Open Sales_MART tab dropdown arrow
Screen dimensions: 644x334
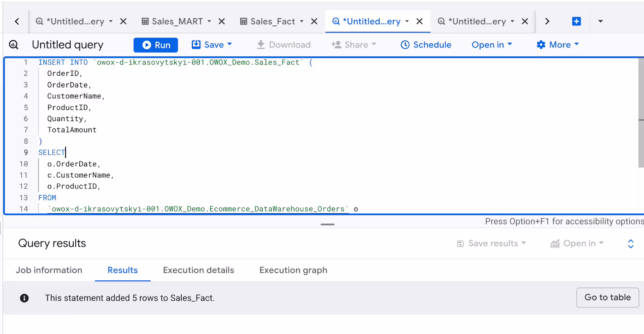[209, 21]
